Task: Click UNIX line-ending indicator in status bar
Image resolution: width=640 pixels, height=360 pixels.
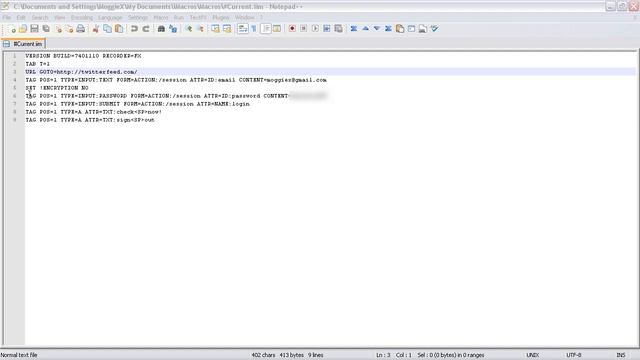Action: pos(532,355)
